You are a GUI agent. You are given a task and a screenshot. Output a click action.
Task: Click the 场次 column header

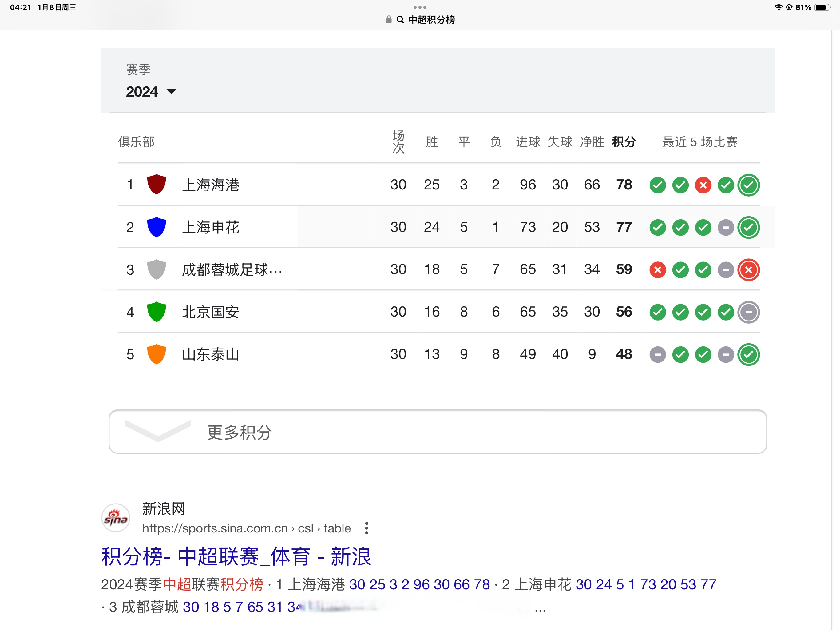398,142
